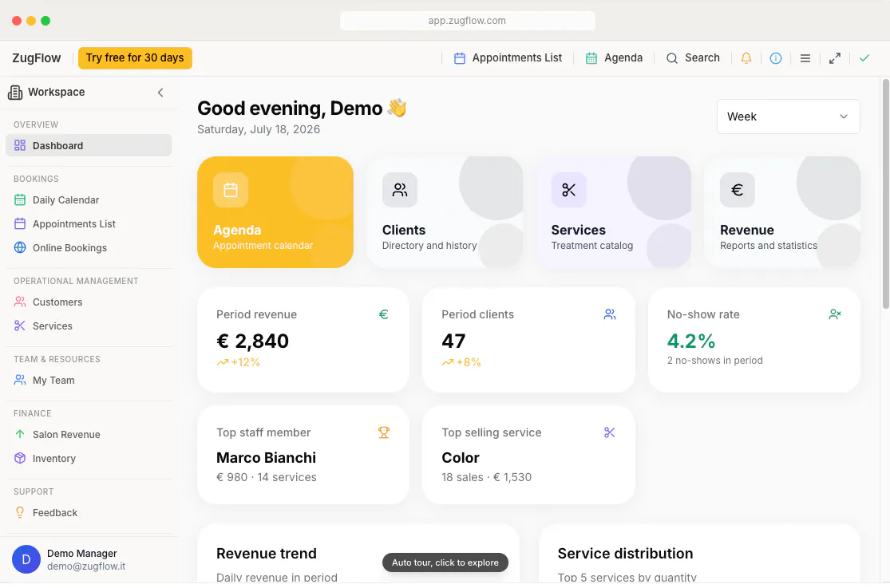Click the € 2,840 revenue value
Viewport: 890px width, 588px height.
[x=252, y=341]
